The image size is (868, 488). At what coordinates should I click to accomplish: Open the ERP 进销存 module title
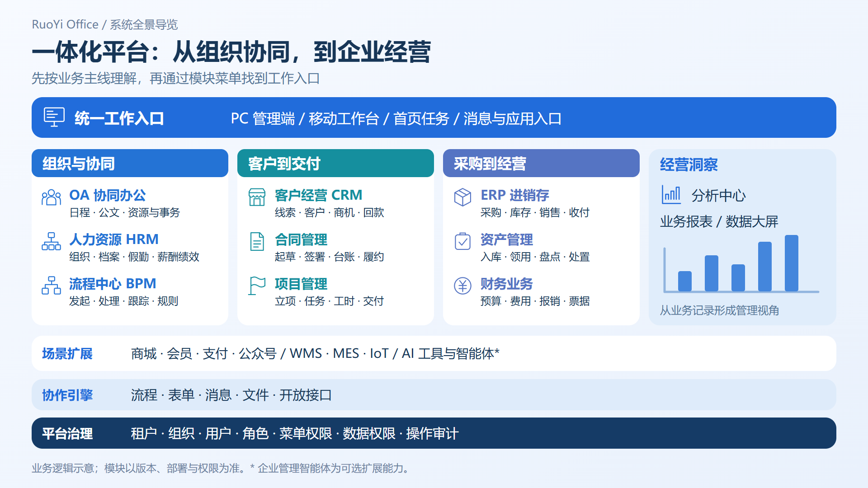[515, 195]
